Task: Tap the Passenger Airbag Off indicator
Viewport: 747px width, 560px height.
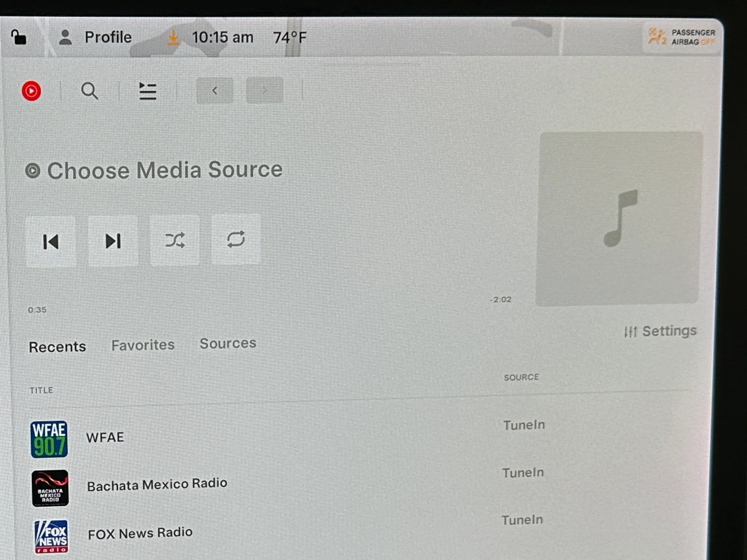Action: (x=682, y=37)
